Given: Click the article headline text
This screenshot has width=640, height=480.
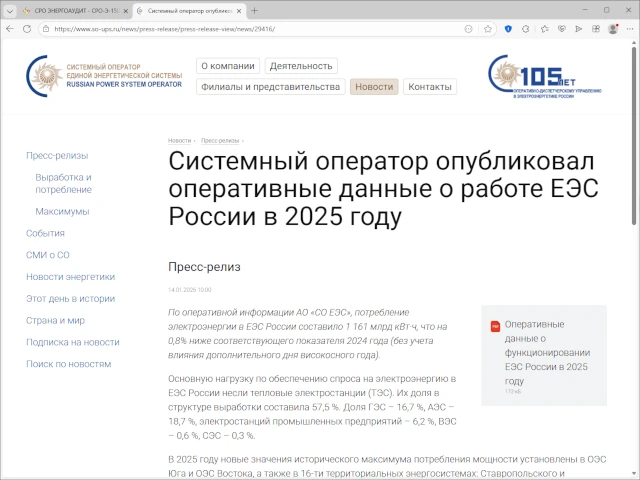Looking at the screenshot, I should (383, 189).
